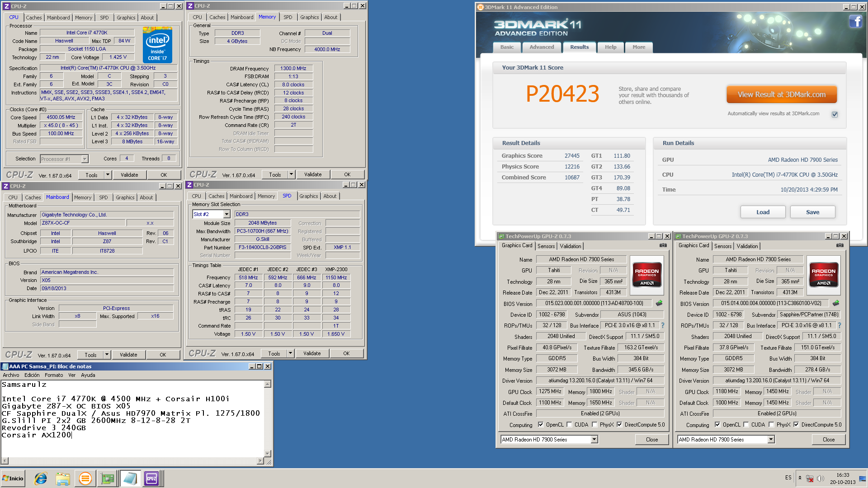Click Validate in CPU-Z Memory tab window
This screenshot has height=488, width=868.
pyautogui.click(x=313, y=174)
